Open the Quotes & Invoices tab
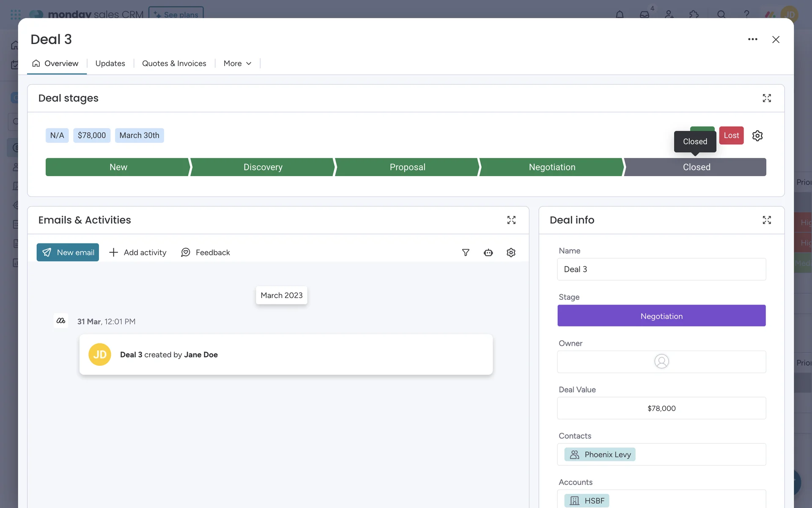 (174, 63)
